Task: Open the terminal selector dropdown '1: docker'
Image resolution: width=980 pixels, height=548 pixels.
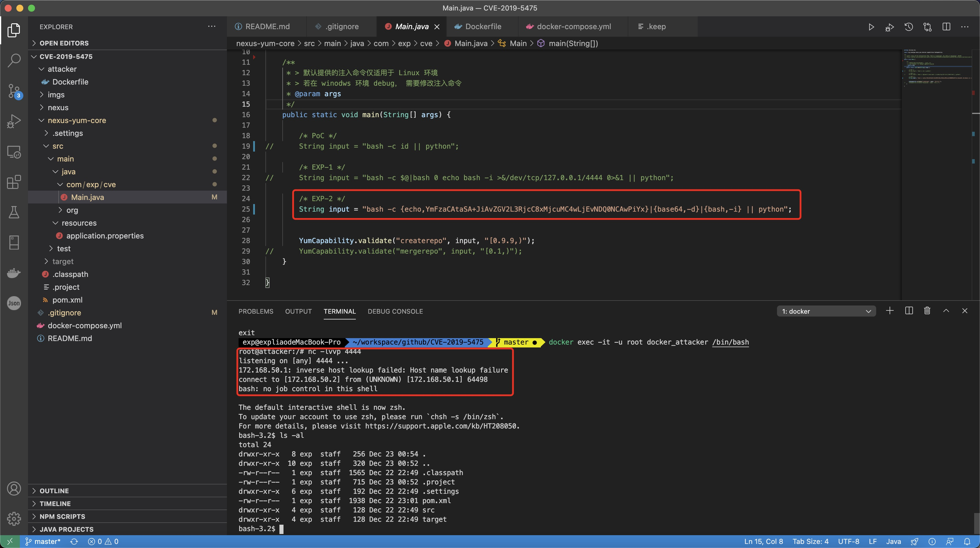Action: point(826,312)
